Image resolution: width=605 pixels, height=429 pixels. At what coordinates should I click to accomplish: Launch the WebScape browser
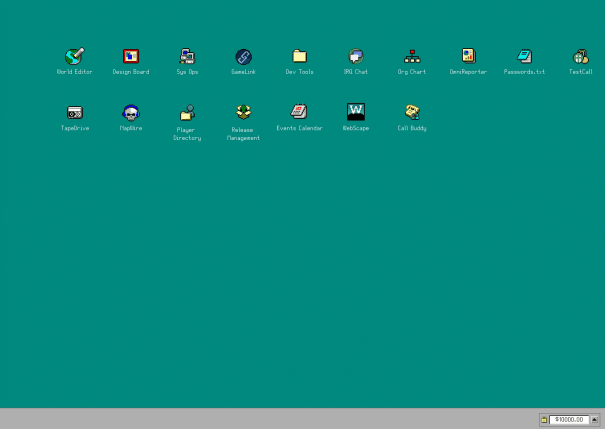(x=355, y=112)
